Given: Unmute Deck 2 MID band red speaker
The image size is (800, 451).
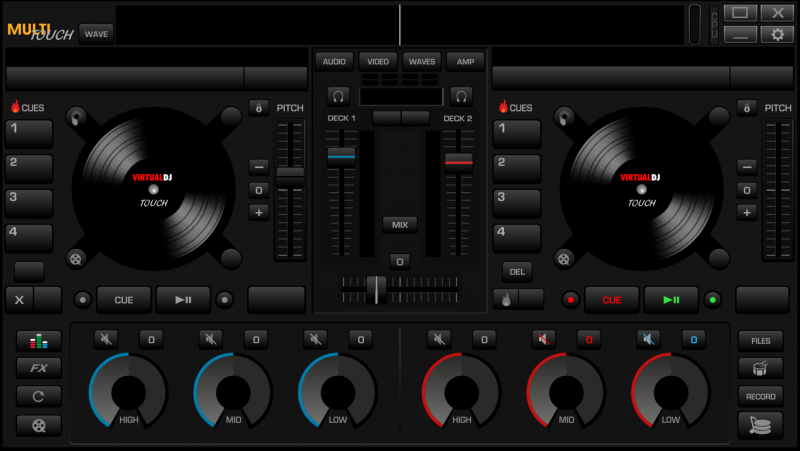Looking at the screenshot, I should [x=543, y=339].
